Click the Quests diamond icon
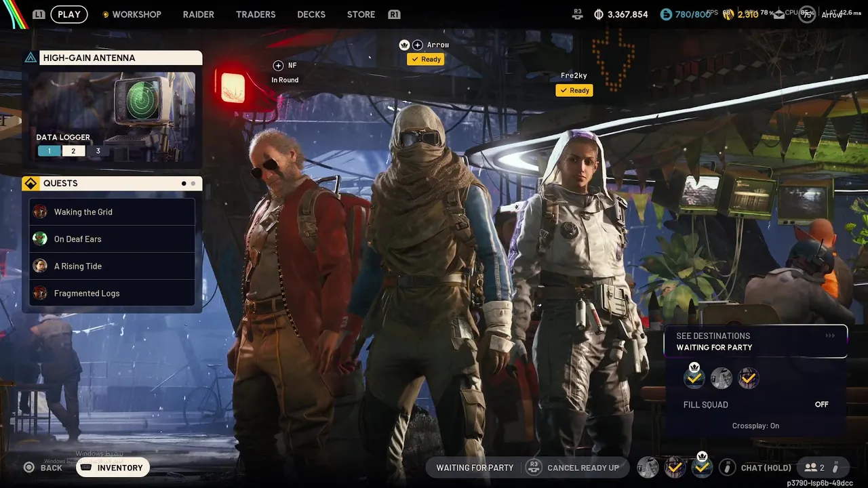This screenshot has width=868, height=488. click(31, 184)
